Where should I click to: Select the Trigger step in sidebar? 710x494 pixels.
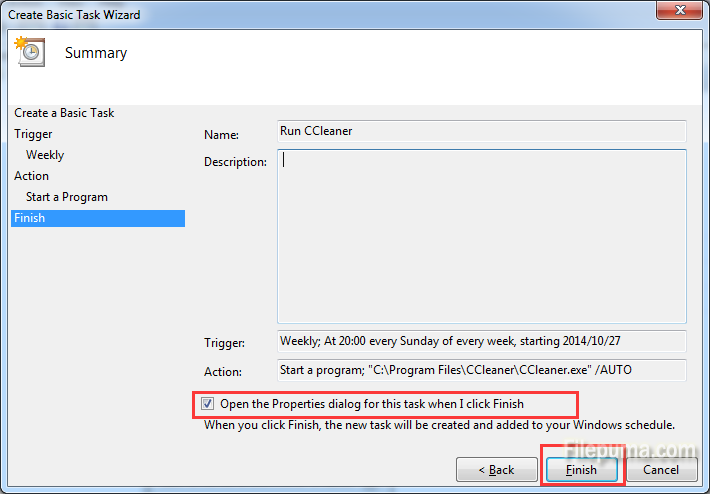[x=33, y=134]
